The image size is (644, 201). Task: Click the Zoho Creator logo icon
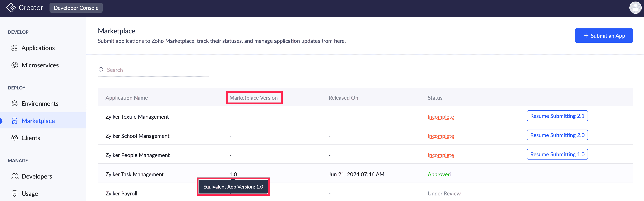(x=11, y=8)
